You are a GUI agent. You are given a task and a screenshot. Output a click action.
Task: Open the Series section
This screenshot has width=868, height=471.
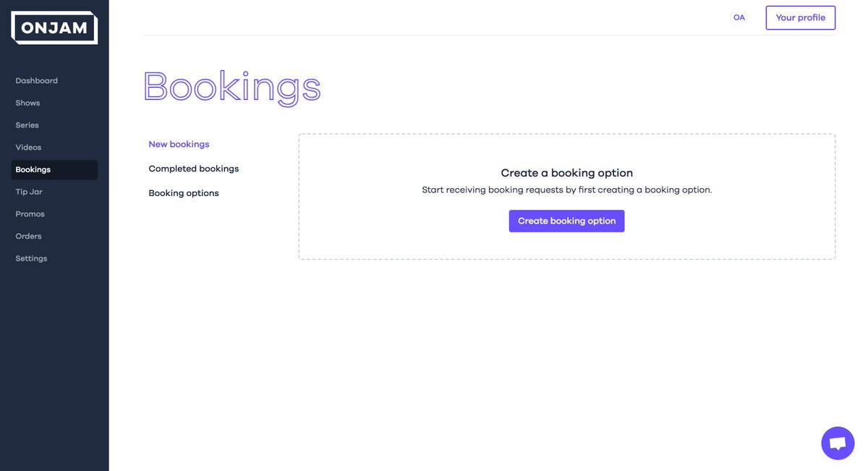coord(27,124)
